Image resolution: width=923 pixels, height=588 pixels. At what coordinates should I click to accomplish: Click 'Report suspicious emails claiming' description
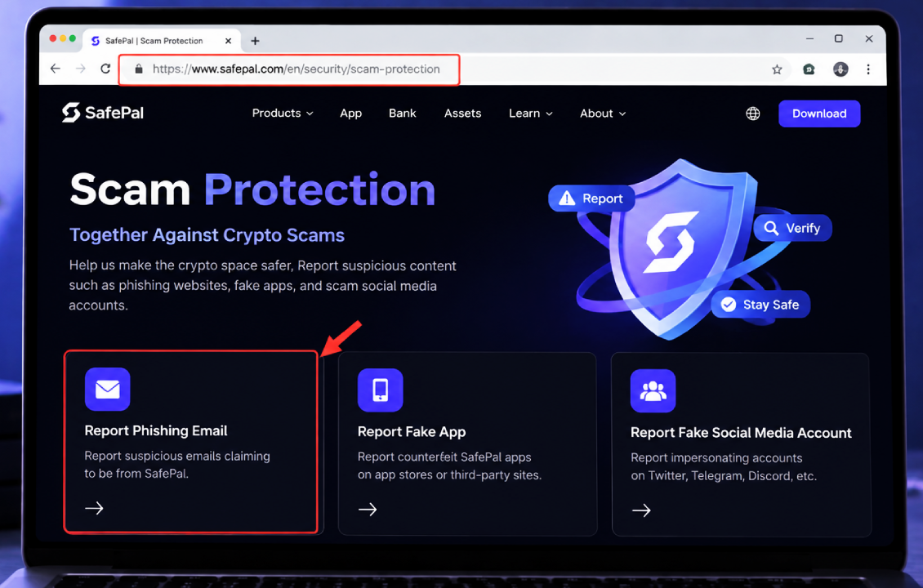177,457
